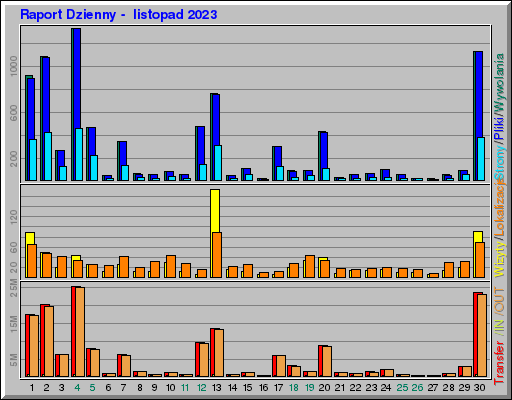Click the blue files bar for day 30

pyautogui.click(x=479, y=94)
